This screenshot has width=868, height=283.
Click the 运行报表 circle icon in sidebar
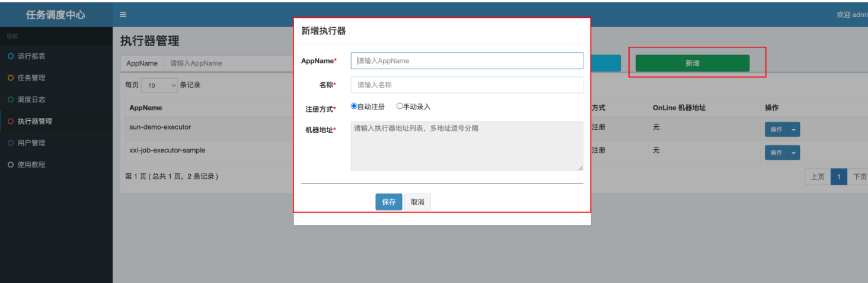coord(10,56)
